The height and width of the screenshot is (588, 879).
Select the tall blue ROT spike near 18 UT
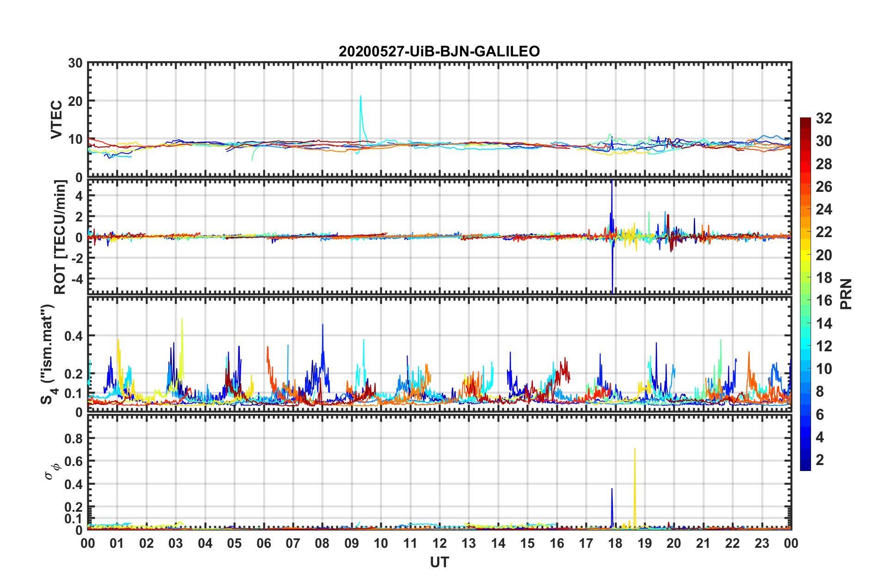(x=612, y=236)
